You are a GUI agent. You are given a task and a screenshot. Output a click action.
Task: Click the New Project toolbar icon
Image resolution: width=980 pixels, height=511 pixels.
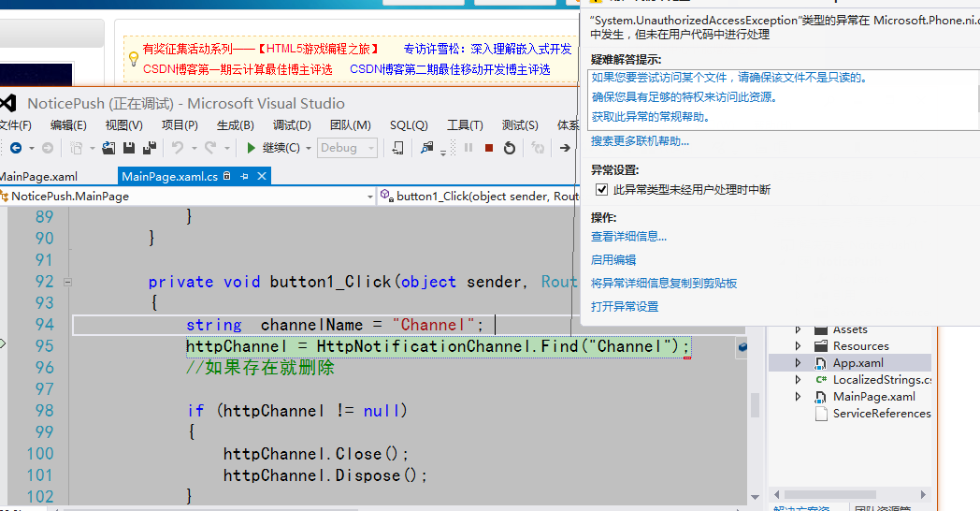coord(77,148)
